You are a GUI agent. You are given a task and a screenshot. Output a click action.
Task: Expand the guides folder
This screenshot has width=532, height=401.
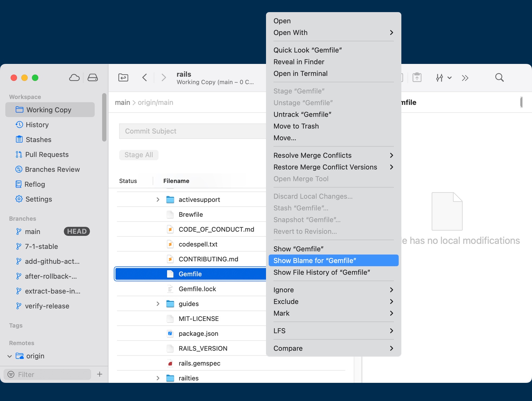tap(158, 304)
